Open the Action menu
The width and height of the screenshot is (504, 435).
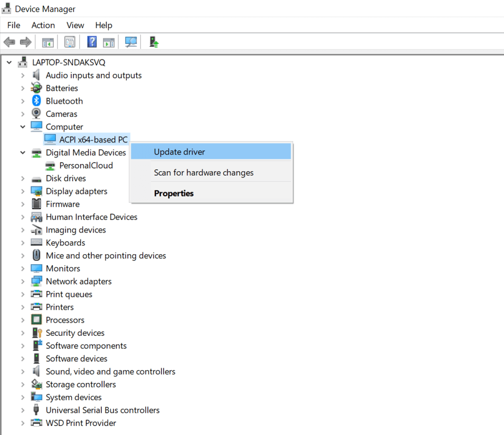point(43,25)
